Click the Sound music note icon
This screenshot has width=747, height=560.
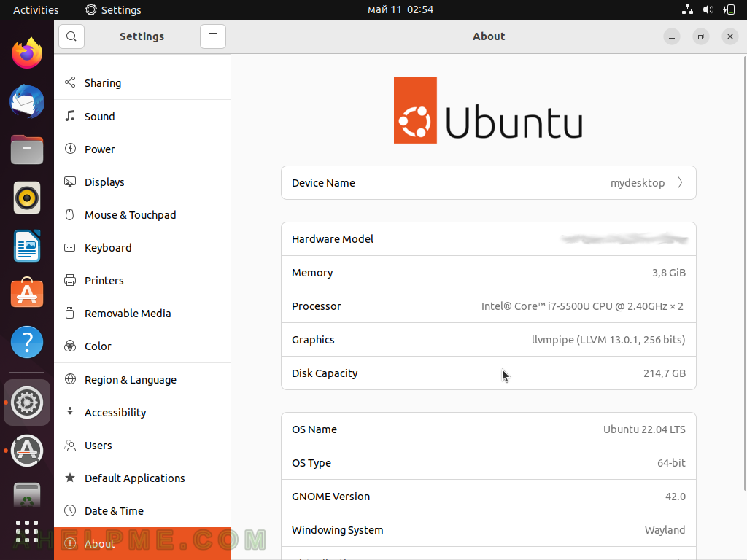tap(70, 116)
